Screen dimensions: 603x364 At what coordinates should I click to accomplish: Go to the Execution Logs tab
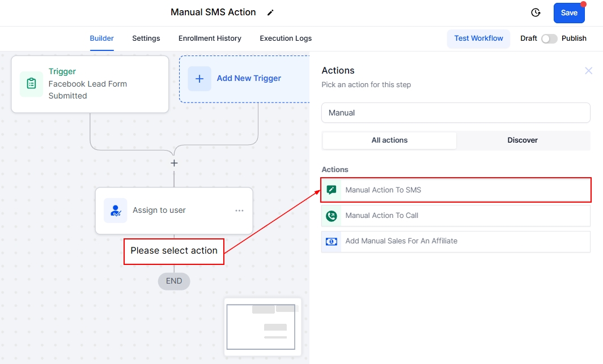click(x=286, y=38)
